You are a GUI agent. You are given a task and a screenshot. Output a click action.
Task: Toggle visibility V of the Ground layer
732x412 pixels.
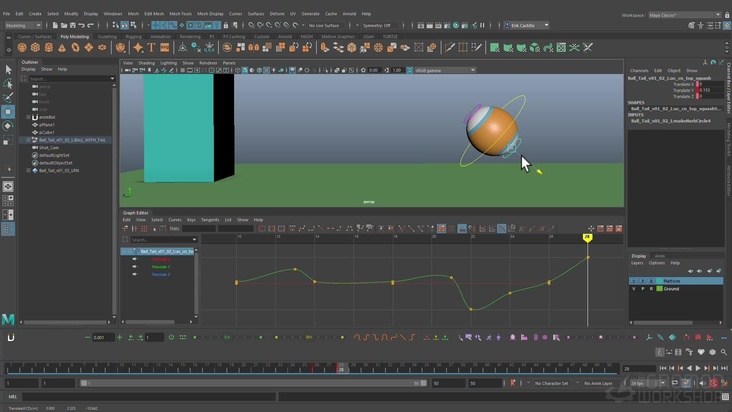tap(634, 288)
